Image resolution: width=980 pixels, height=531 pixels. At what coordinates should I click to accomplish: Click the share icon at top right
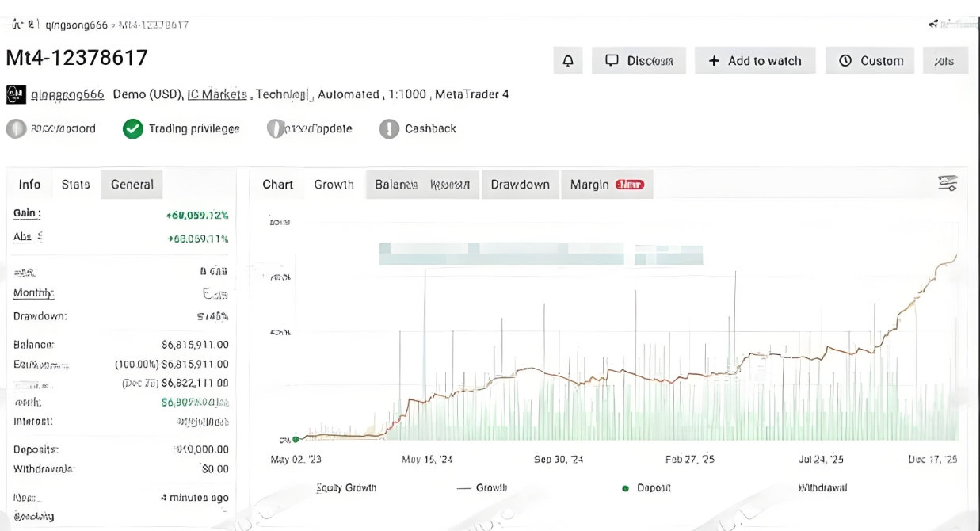933,25
